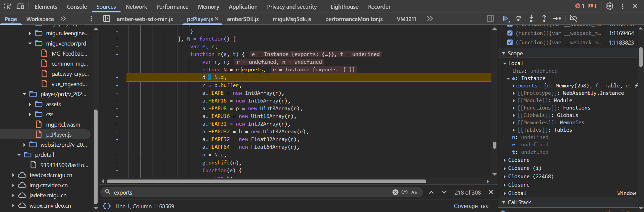The image size is (644, 212).
Task: Switch to the Workspace navigator tab
Action: pyautogui.click(x=40, y=19)
